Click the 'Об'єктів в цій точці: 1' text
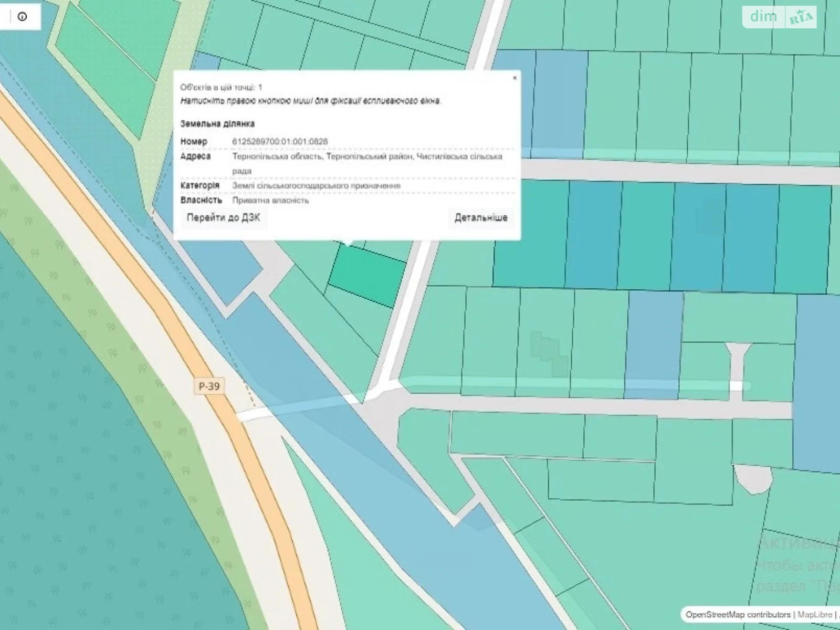840x630 pixels. click(221, 87)
